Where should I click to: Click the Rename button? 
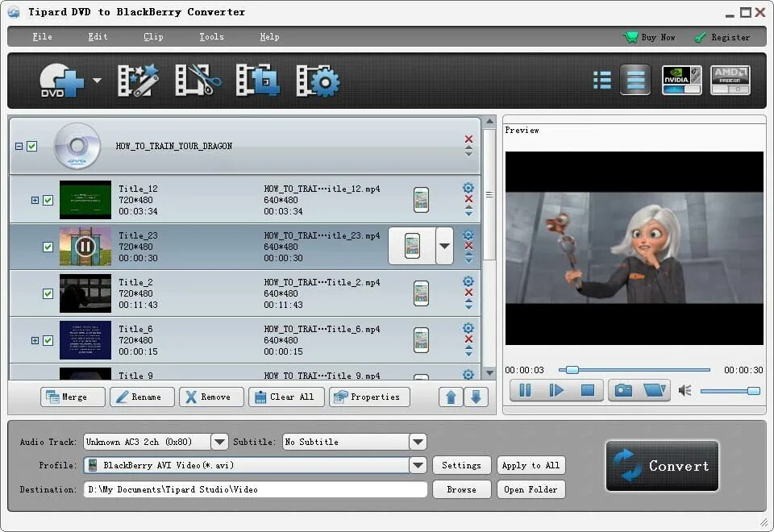(142, 397)
